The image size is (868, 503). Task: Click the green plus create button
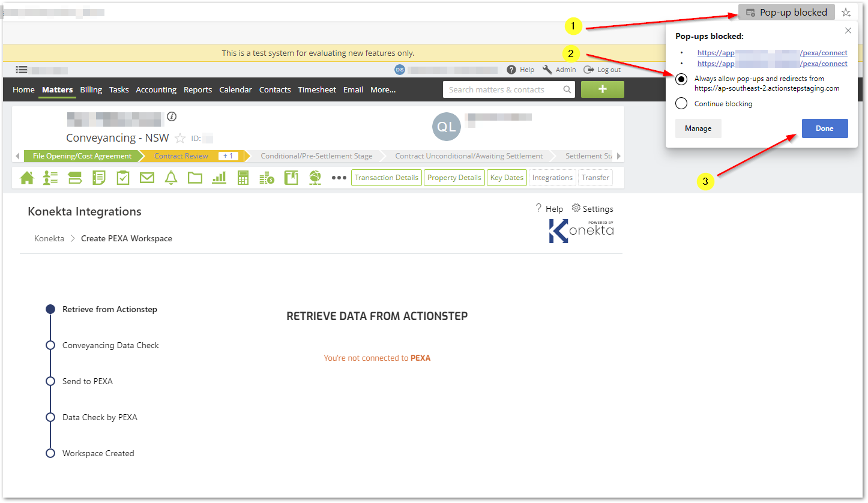pyautogui.click(x=603, y=89)
